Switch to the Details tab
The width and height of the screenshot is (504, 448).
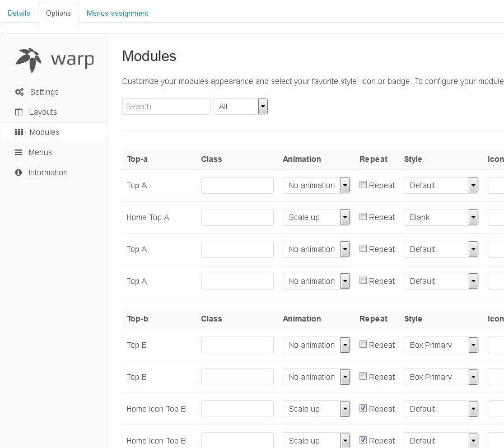(x=19, y=13)
